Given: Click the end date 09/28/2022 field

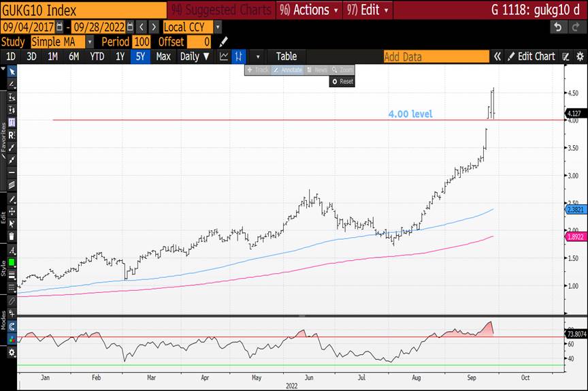Looking at the screenshot, I should (x=99, y=27).
